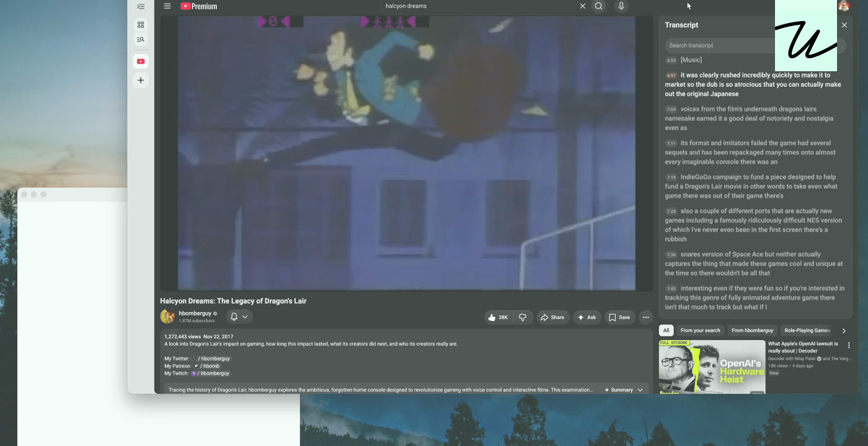Select the All filter chip
This screenshot has height=446, width=868.
666,330
